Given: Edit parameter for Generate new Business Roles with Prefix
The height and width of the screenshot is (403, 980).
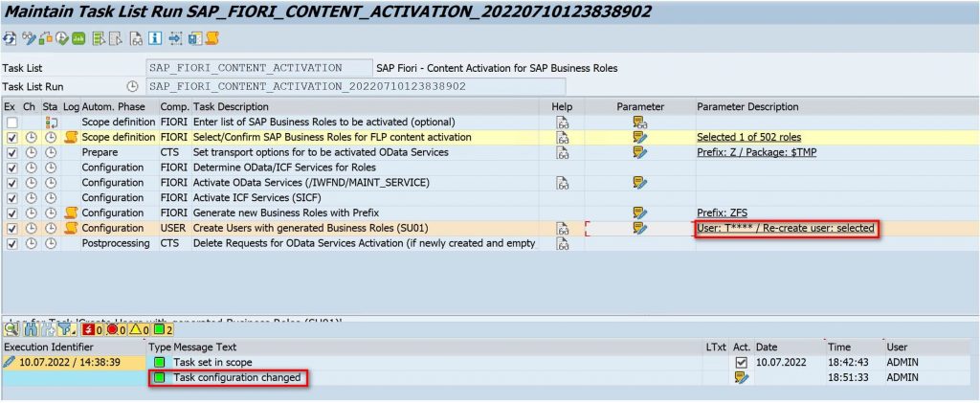Looking at the screenshot, I should pyautogui.click(x=639, y=213).
